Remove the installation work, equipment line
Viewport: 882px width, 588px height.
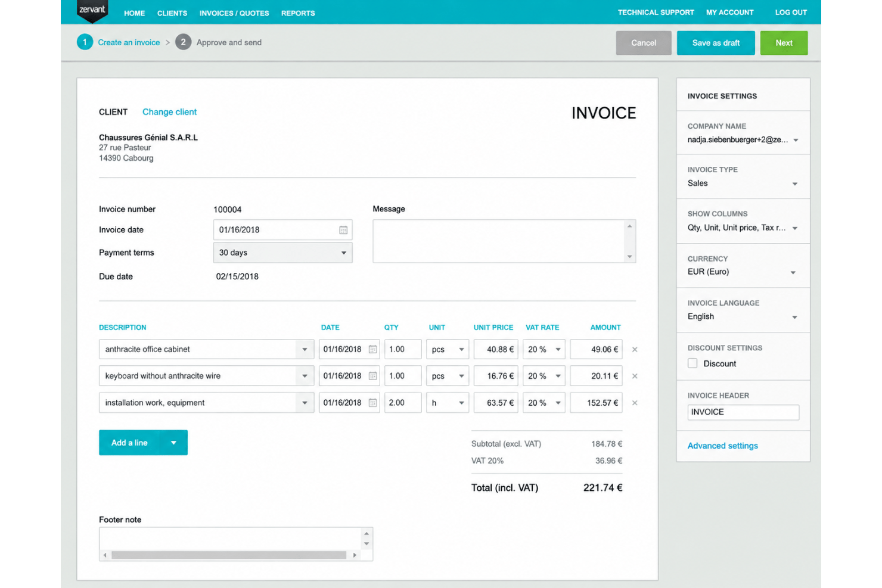coord(635,403)
